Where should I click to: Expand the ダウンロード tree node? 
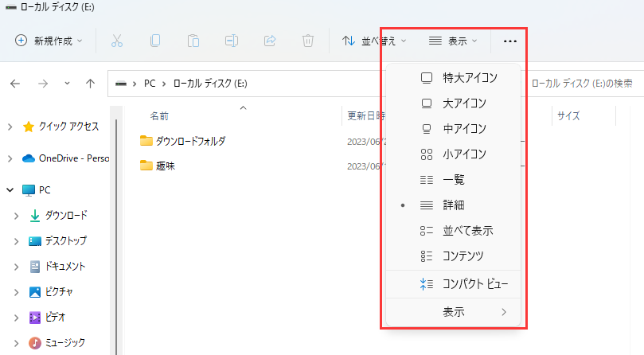(x=17, y=216)
